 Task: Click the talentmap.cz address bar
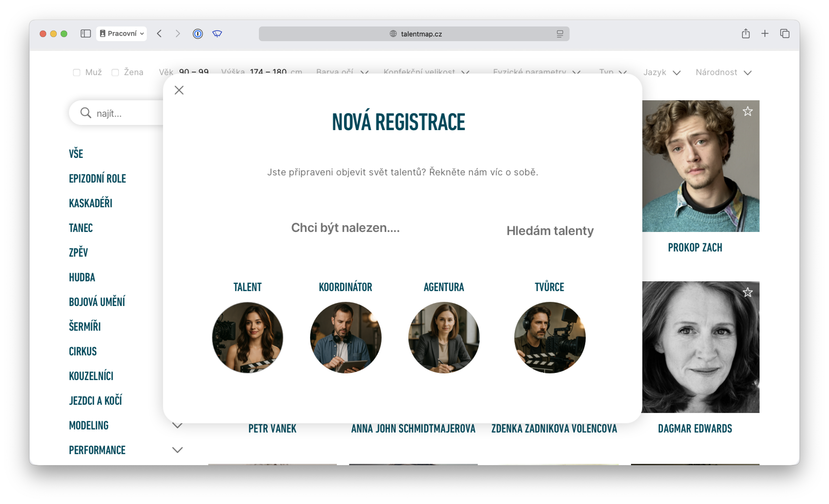click(414, 34)
